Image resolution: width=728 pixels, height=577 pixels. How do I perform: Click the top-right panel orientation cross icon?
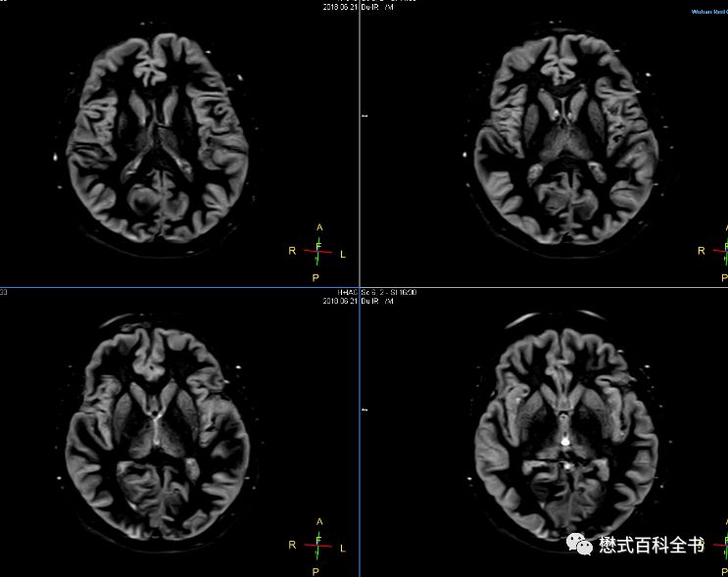click(723, 252)
